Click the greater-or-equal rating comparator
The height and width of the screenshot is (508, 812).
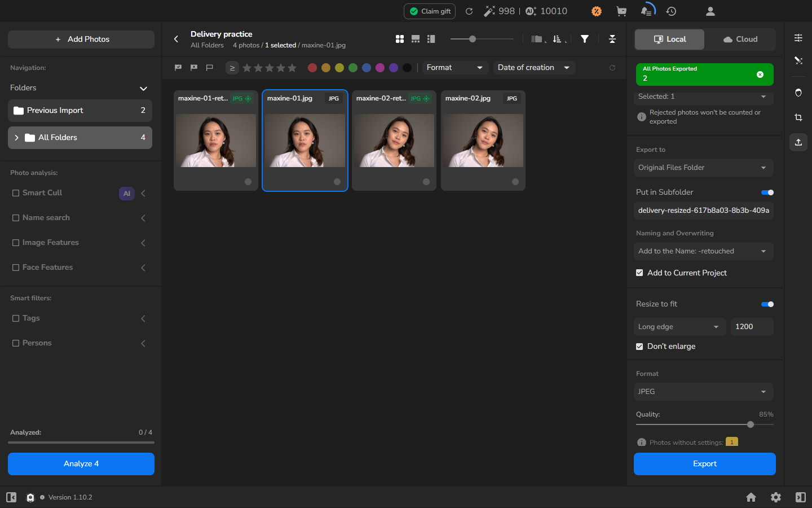tap(232, 68)
